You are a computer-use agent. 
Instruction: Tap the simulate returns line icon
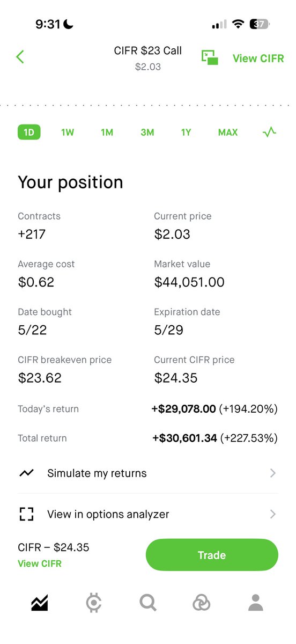[x=26, y=473]
